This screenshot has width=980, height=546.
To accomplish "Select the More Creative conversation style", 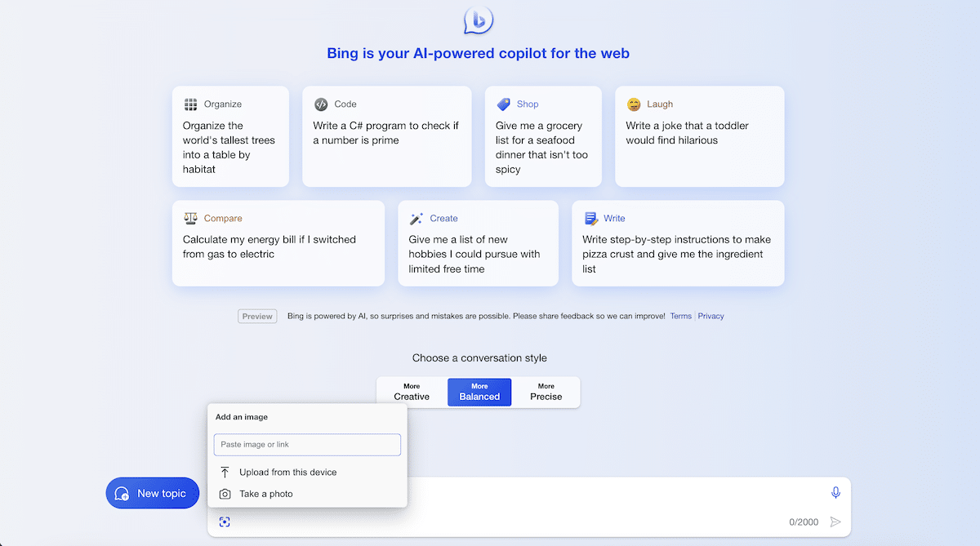I will pos(412,392).
